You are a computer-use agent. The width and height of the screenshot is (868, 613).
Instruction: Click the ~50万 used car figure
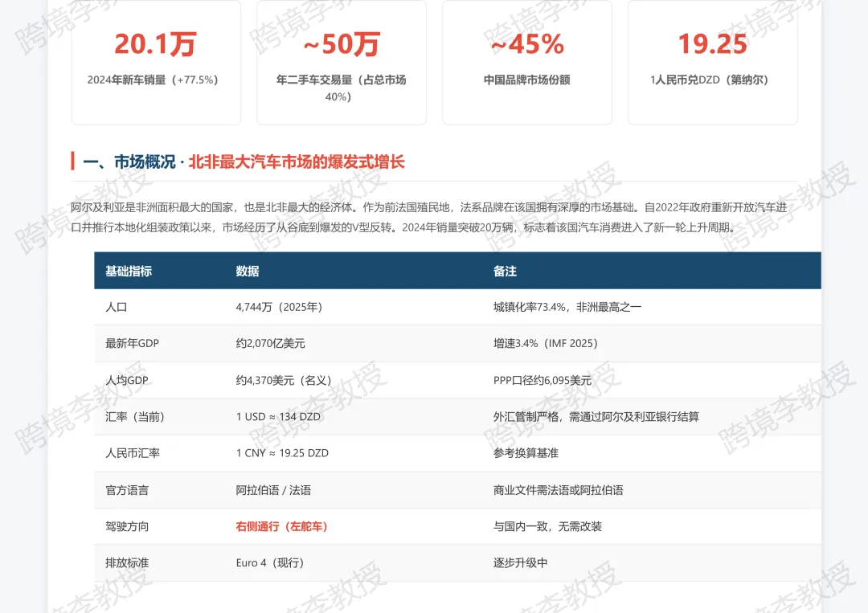click(342, 44)
